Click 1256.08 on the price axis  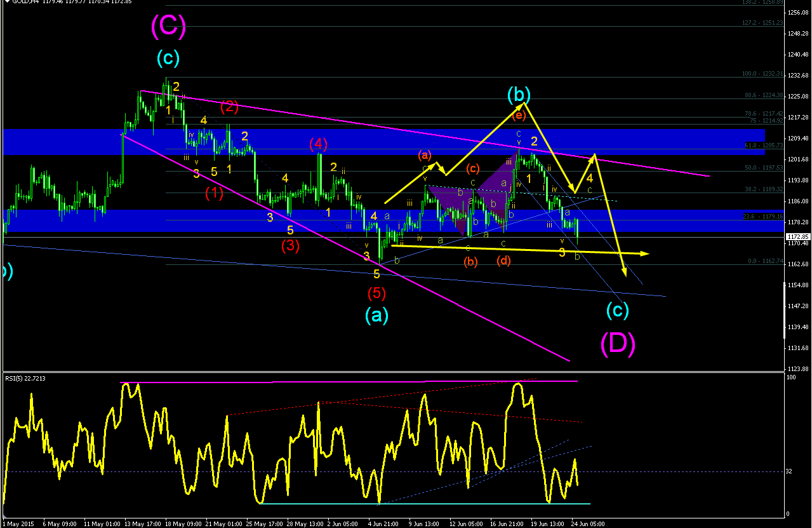(x=798, y=13)
